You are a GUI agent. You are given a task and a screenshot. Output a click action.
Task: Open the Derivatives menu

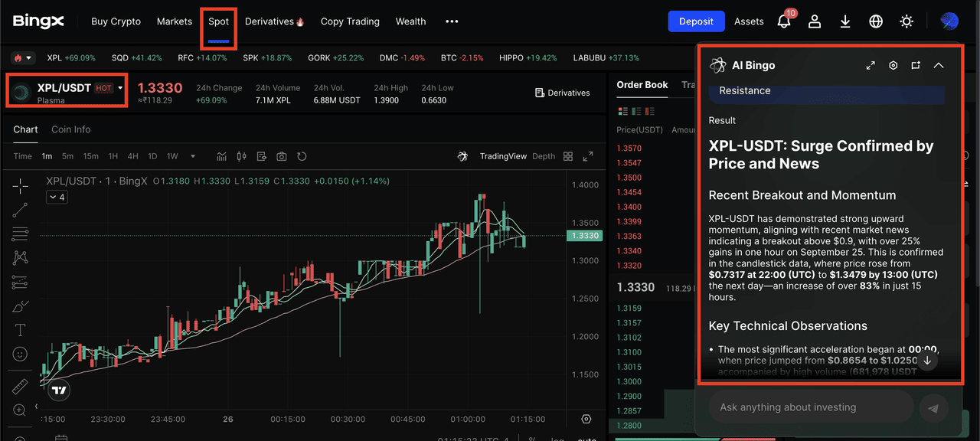pos(274,21)
